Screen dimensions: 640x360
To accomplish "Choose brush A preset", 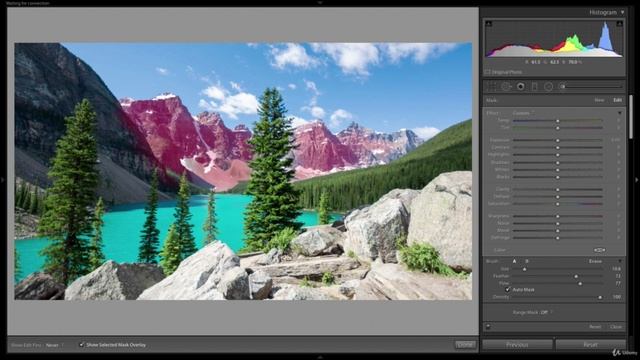I will (514, 261).
